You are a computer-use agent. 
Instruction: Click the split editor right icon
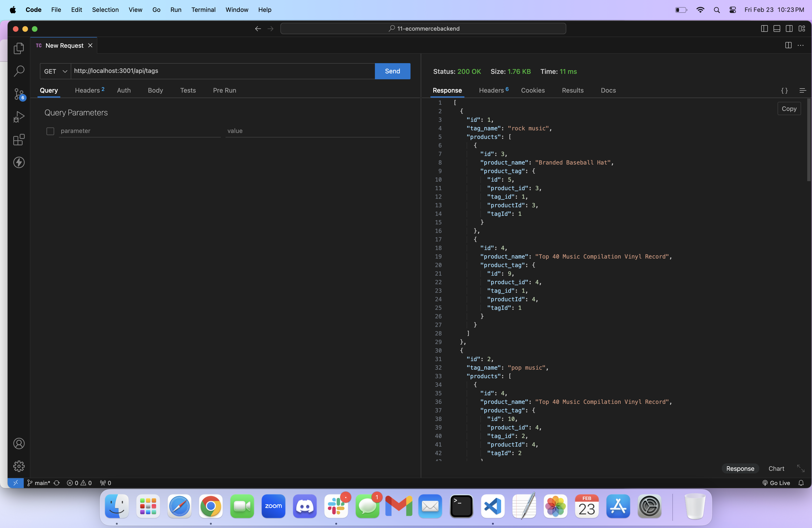(788, 45)
